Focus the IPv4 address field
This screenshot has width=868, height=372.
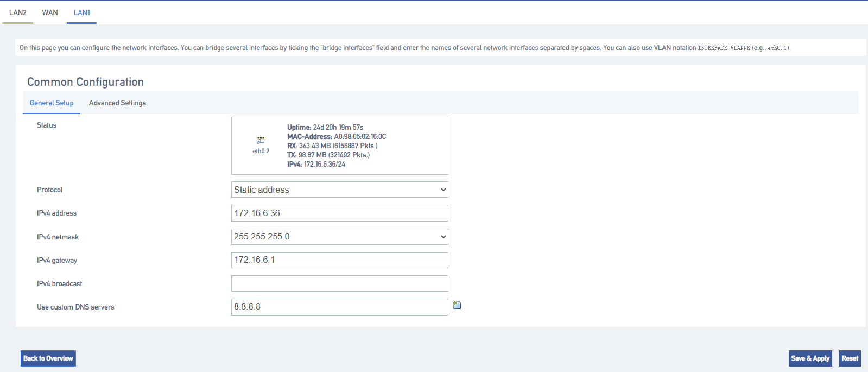pos(340,213)
